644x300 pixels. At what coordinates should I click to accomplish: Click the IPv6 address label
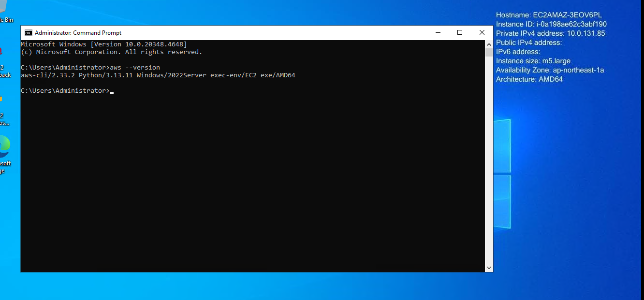click(518, 52)
